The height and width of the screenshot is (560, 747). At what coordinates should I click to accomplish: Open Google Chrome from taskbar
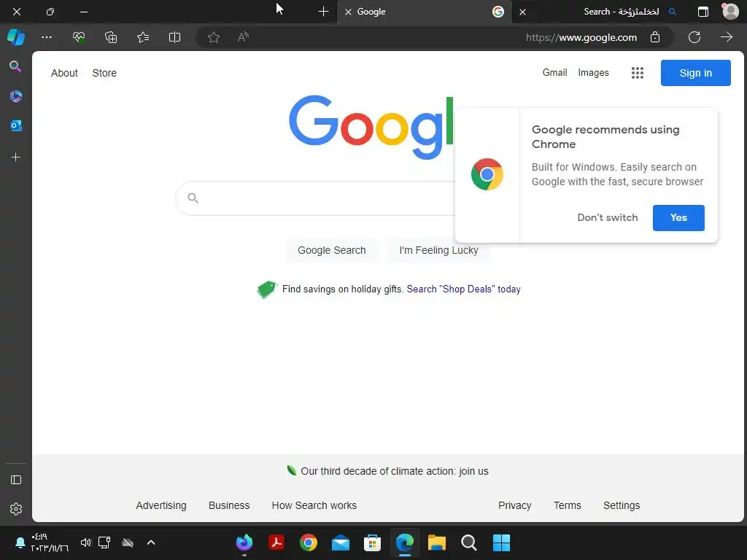pyautogui.click(x=309, y=542)
